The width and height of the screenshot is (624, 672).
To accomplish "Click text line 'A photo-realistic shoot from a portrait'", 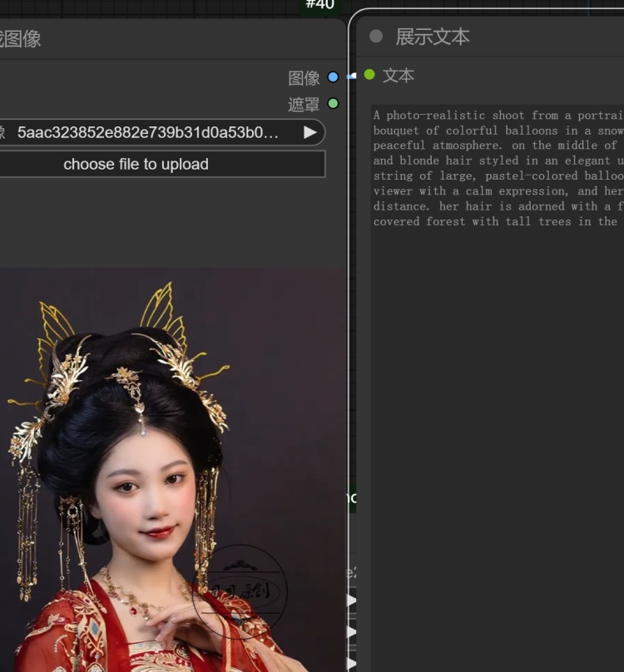I will coord(498,116).
